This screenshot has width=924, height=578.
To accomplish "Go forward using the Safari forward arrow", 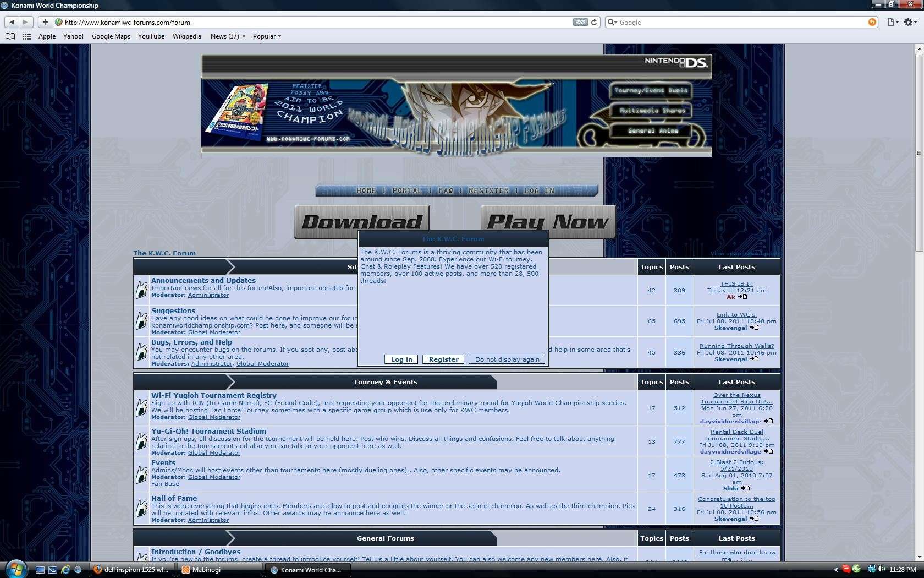I will pyautogui.click(x=25, y=22).
